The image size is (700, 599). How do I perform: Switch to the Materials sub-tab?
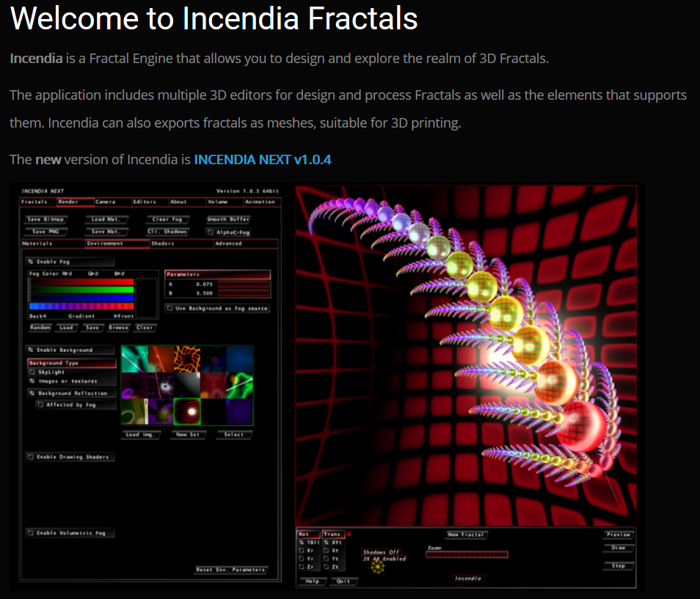point(53,243)
